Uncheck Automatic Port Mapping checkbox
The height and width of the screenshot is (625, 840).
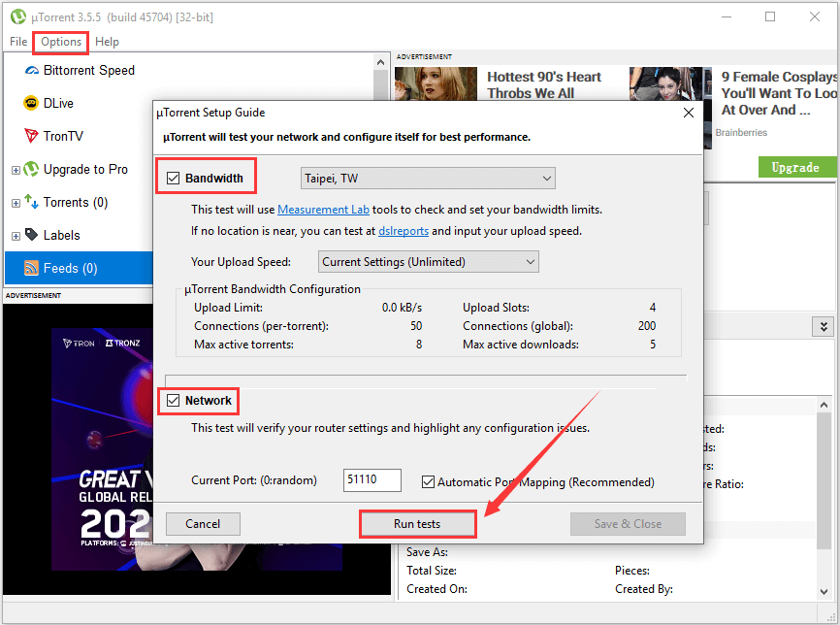tap(428, 482)
